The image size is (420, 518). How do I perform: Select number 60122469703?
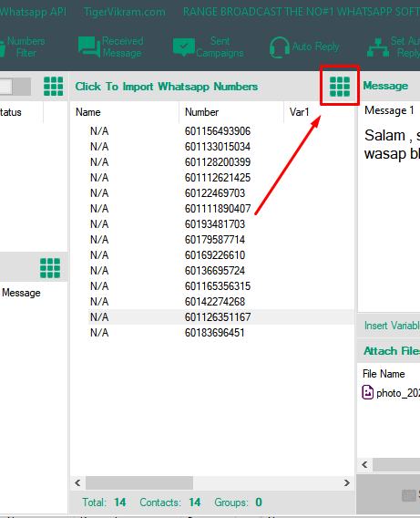pyautogui.click(x=215, y=193)
